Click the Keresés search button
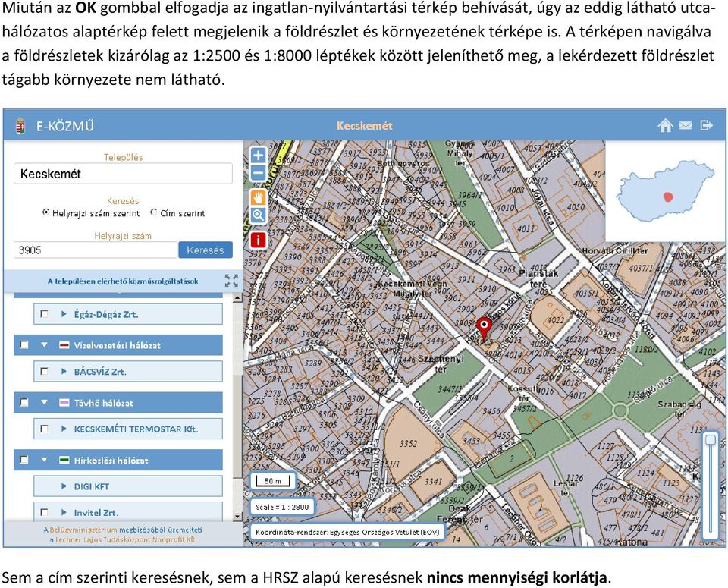Viewport: 728px width, 588px height. click(206, 250)
